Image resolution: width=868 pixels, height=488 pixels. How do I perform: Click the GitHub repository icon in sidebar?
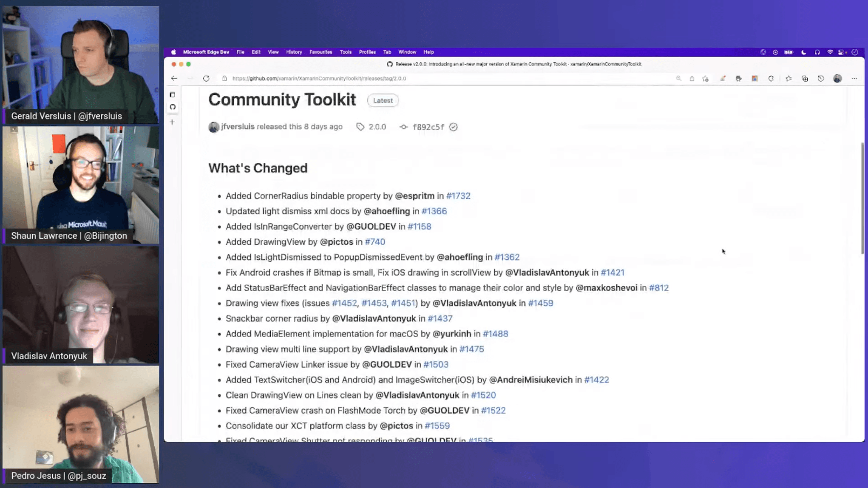tap(172, 107)
